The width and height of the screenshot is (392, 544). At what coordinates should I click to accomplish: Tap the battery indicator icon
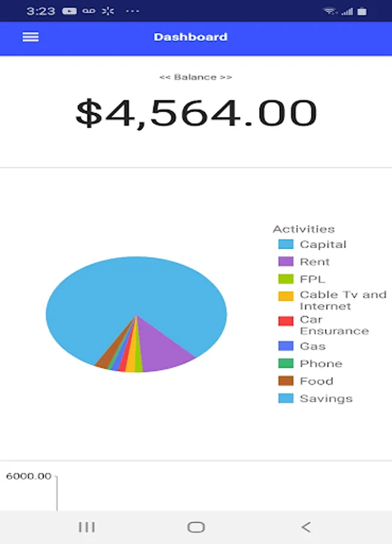pos(362,11)
